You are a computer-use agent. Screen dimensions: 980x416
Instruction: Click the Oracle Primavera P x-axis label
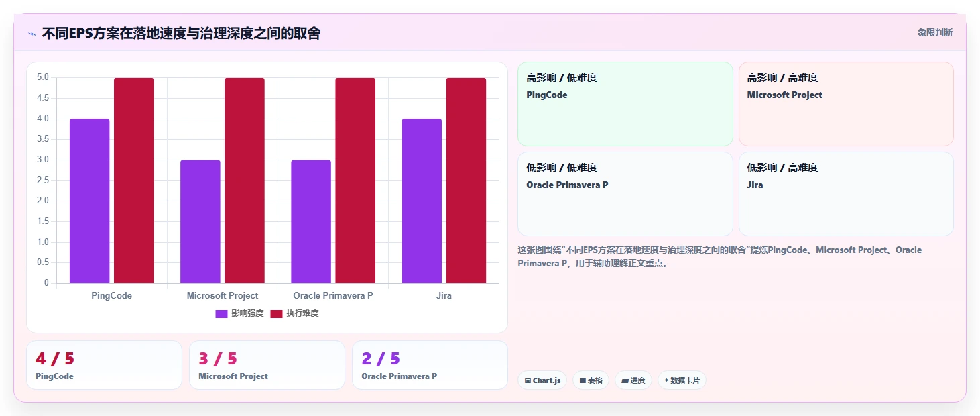click(333, 295)
